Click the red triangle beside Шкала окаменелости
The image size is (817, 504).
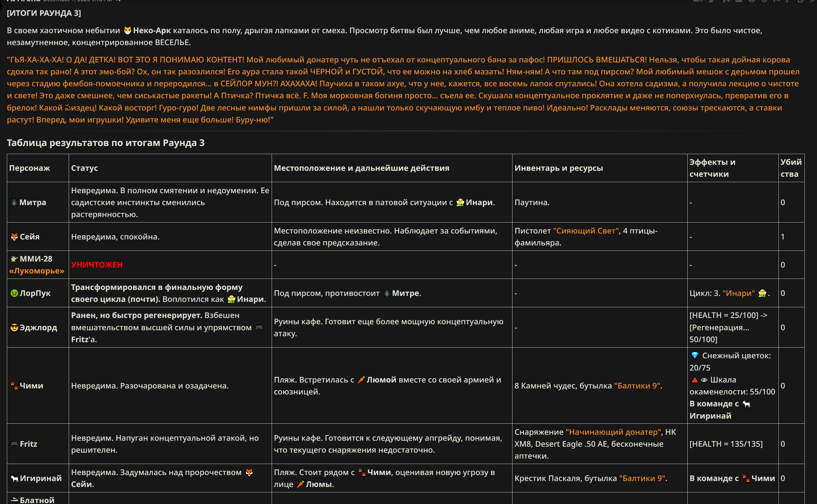click(x=694, y=380)
